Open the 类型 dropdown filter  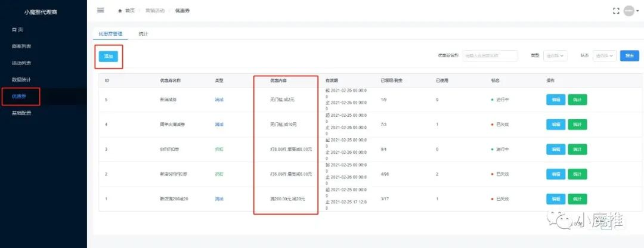click(x=556, y=55)
